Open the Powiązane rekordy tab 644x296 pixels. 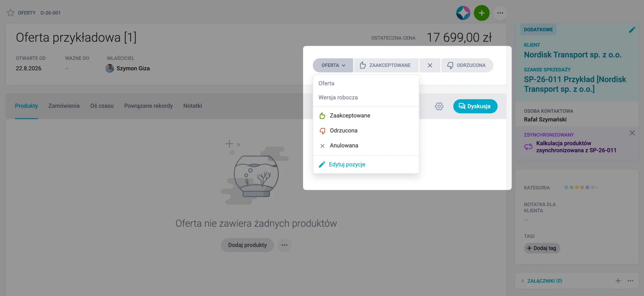coord(148,106)
